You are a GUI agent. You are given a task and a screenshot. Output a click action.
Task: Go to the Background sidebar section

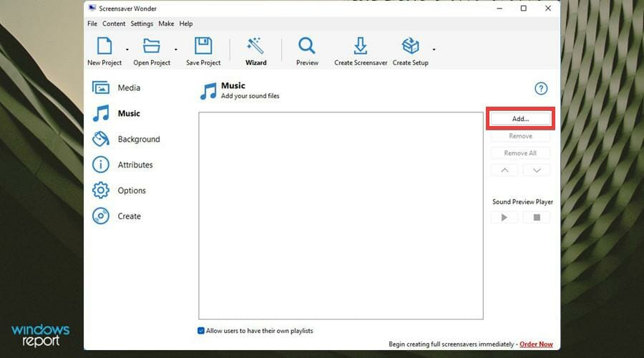[126, 139]
